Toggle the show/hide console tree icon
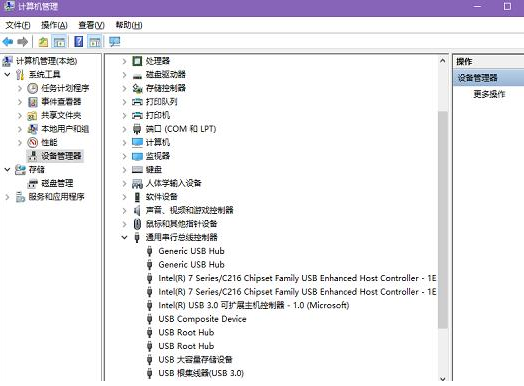 coord(59,42)
